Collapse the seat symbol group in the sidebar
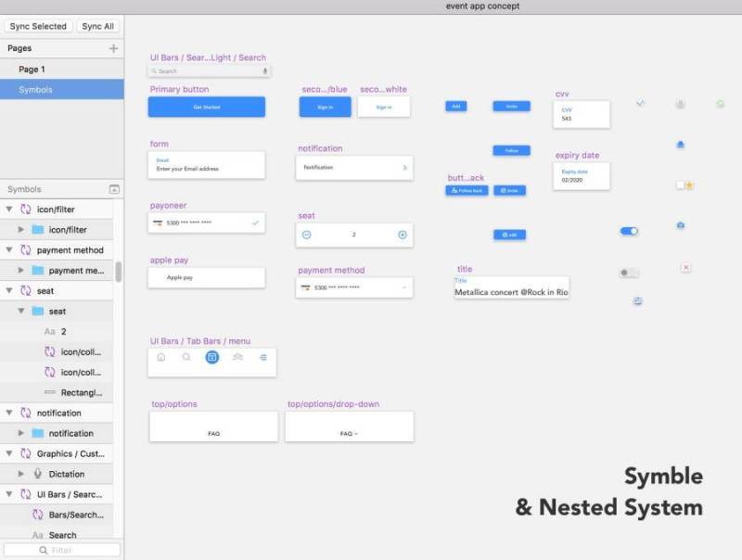Image resolution: width=742 pixels, height=560 pixels. point(8,290)
